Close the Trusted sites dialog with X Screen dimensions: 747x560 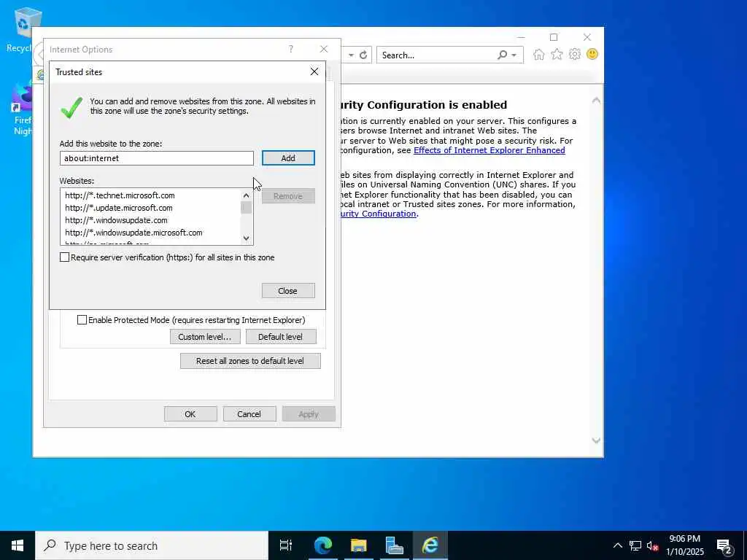point(314,71)
